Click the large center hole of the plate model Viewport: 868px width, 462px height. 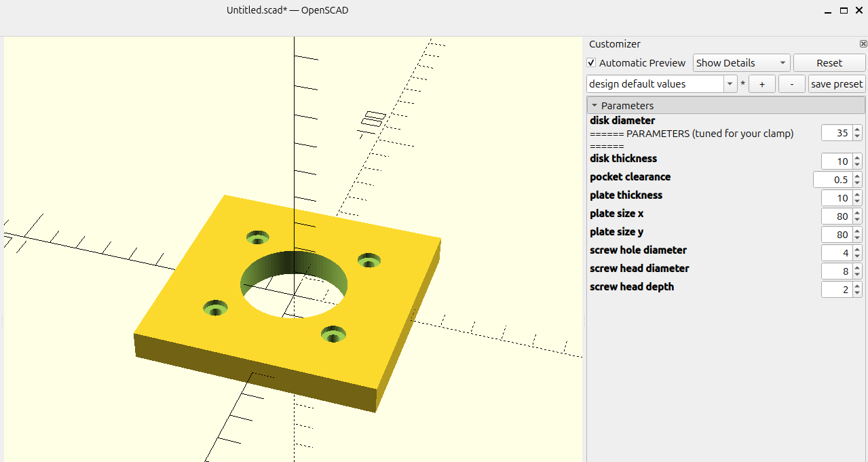pyautogui.click(x=294, y=285)
